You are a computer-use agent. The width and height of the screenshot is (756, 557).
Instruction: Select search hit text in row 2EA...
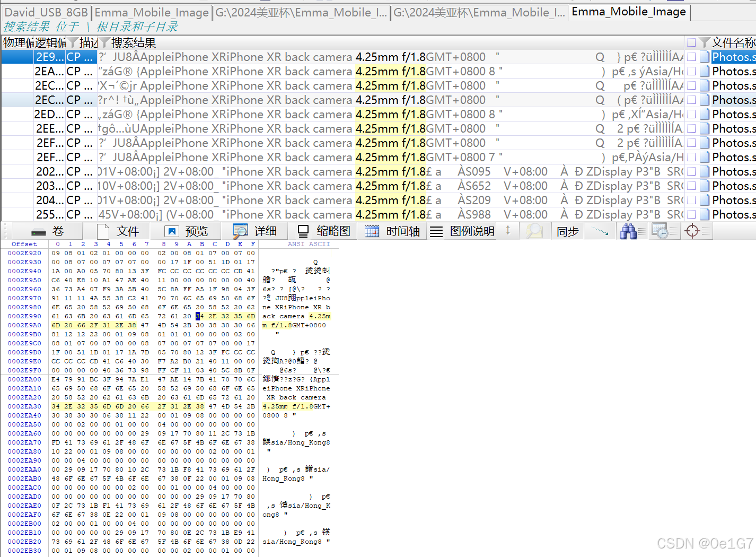391,71
